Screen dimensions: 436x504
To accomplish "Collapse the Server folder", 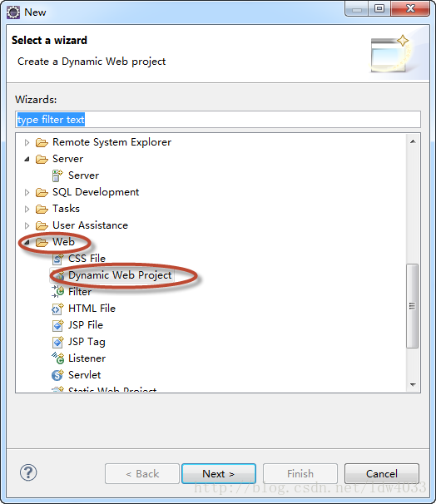I will coord(27,159).
